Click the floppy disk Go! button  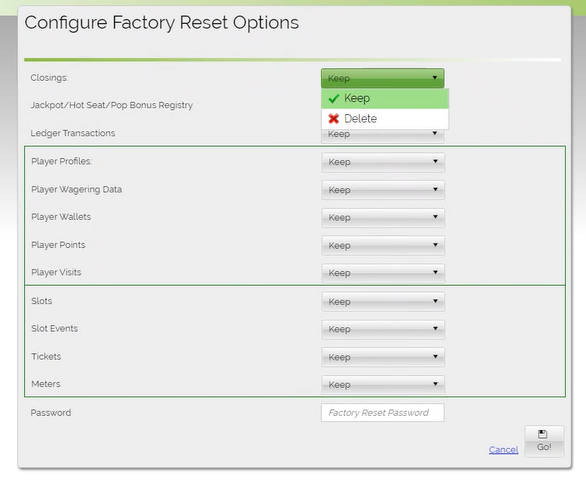point(544,441)
